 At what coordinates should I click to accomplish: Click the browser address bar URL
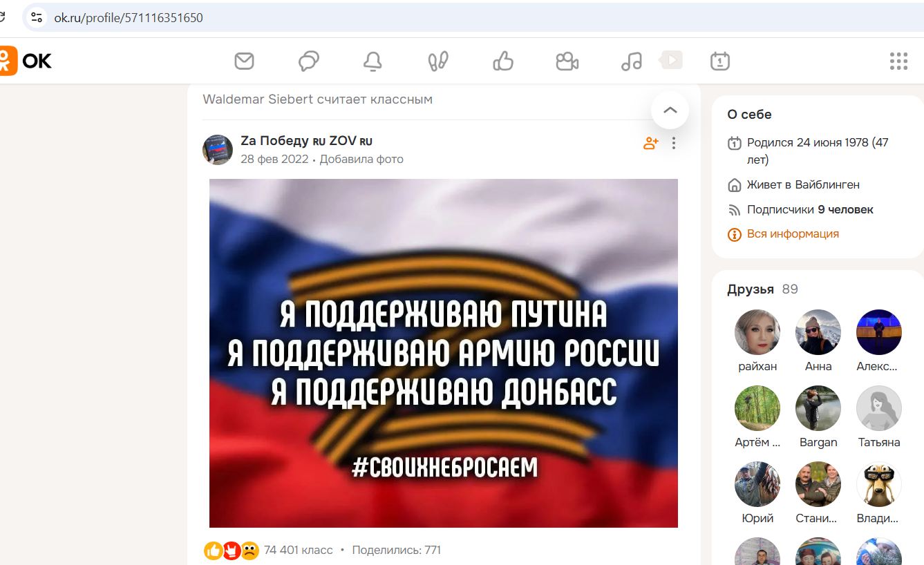point(129,18)
